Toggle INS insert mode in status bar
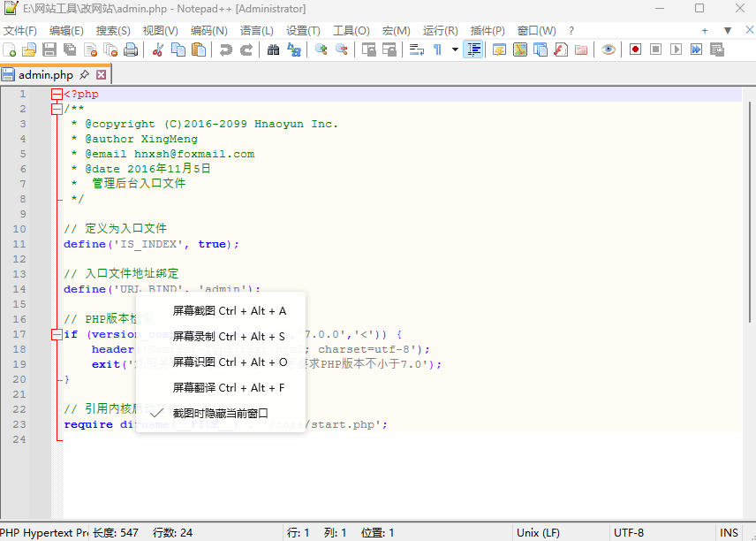Viewport: 756px width, 541px height. pyautogui.click(x=729, y=533)
